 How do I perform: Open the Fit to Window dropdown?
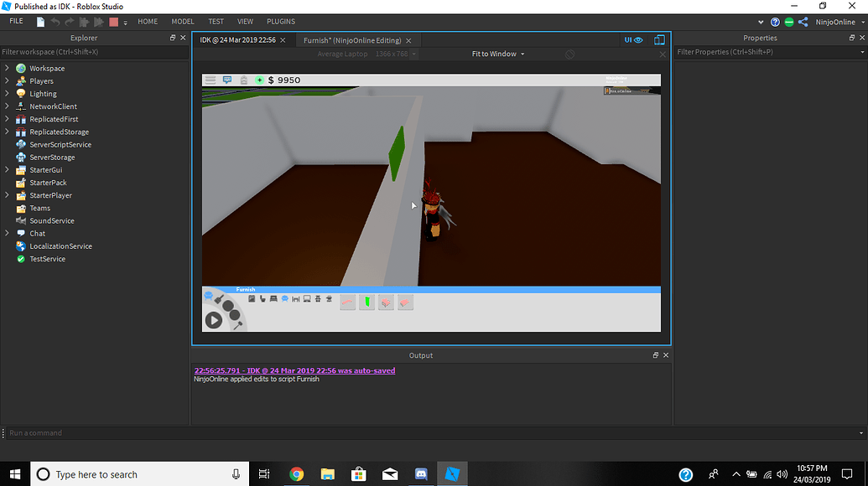[x=497, y=53]
